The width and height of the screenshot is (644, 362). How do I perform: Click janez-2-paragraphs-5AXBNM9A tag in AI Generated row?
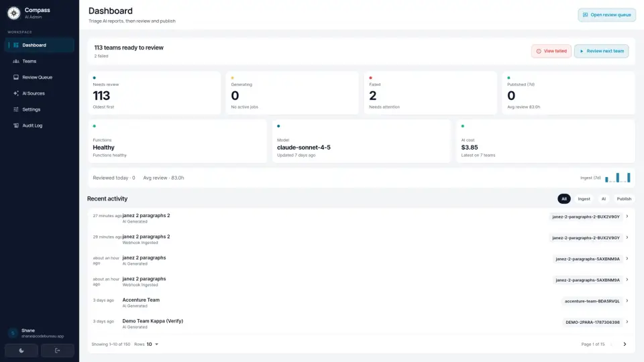[588, 259]
